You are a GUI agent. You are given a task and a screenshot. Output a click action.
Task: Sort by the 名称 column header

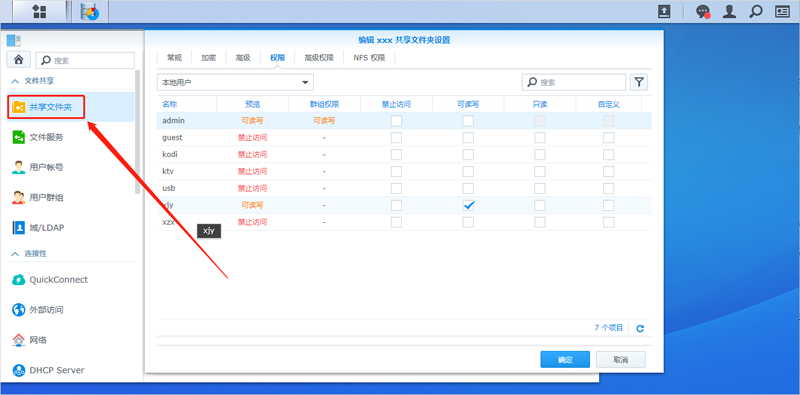coord(187,104)
